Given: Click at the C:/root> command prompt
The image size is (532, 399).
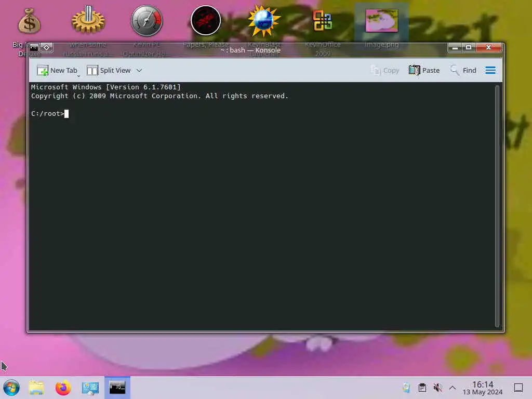Looking at the screenshot, I should [48, 114].
